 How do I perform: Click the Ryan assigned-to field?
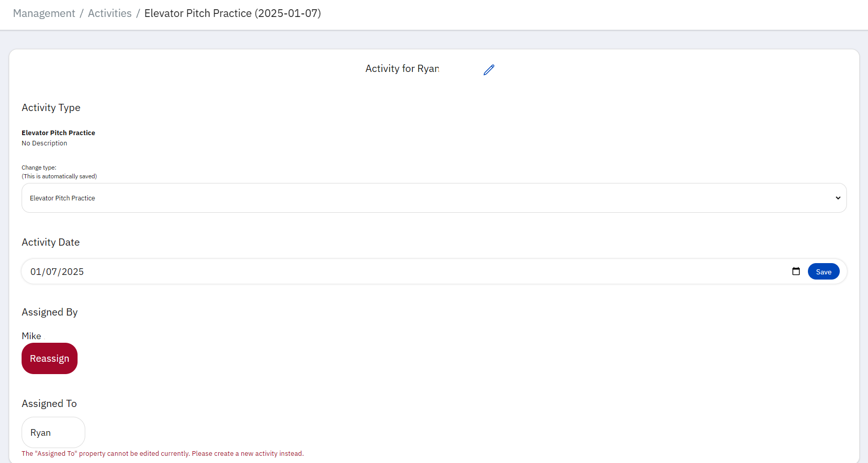pos(53,432)
